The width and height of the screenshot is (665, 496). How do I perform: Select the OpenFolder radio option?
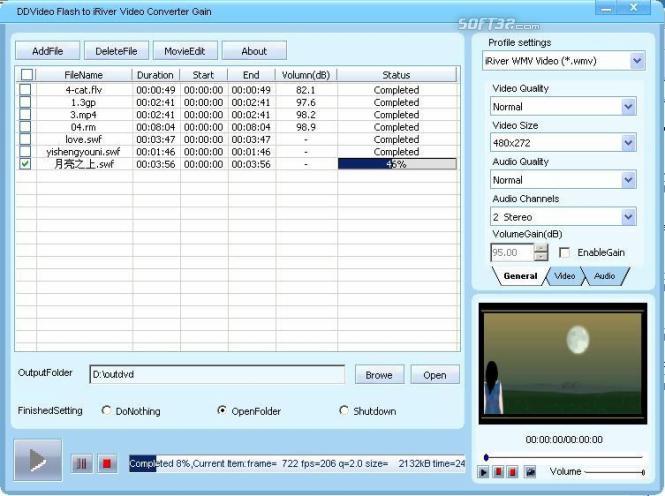(x=221, y=410)
